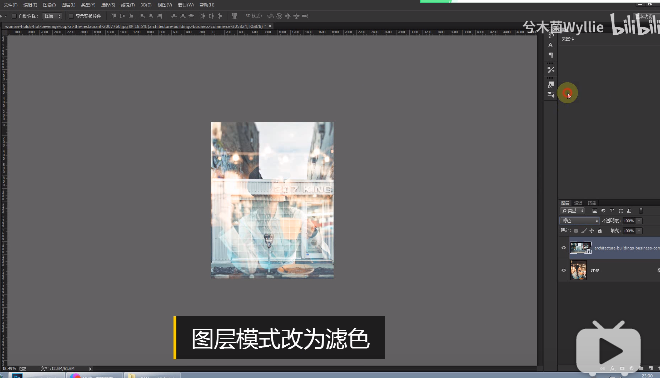
Task: Click the Align Bottom Edges icon
Action: point(131,16)
